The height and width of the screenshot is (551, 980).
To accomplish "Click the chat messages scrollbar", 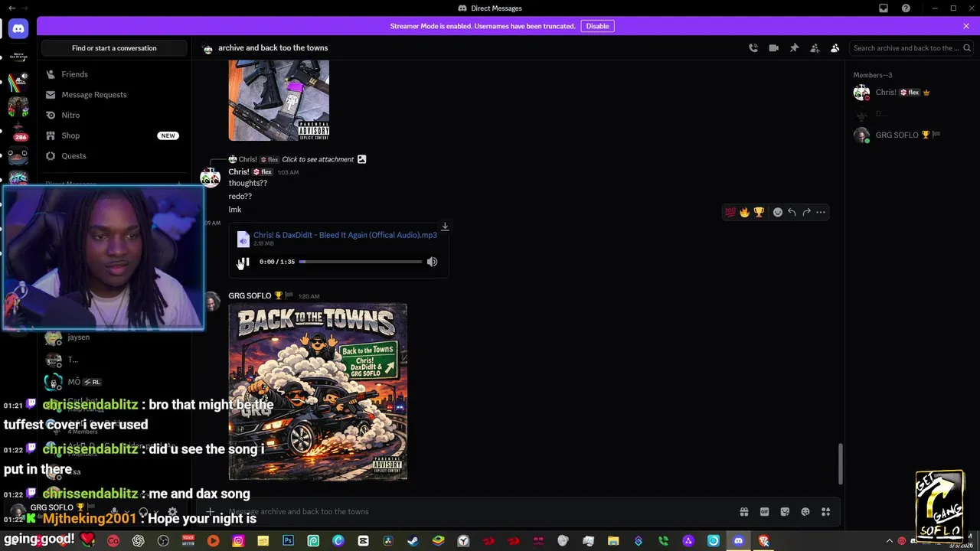I will click(x=841, y=464).
